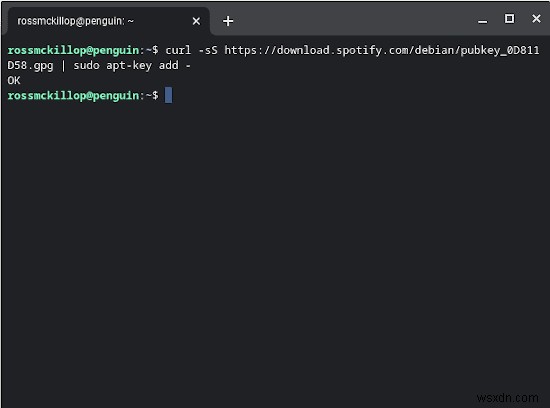Place cursor at the active prompt

pos(168,95)
